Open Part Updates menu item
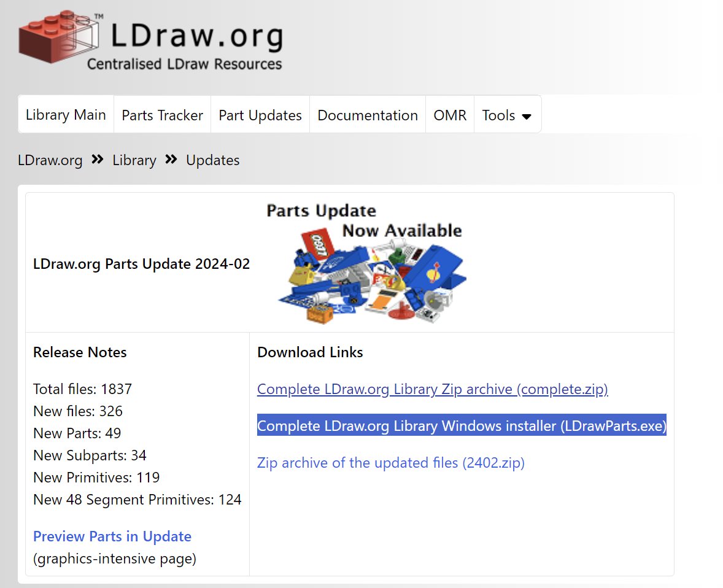The image size is (723, 588). [260, 115]
